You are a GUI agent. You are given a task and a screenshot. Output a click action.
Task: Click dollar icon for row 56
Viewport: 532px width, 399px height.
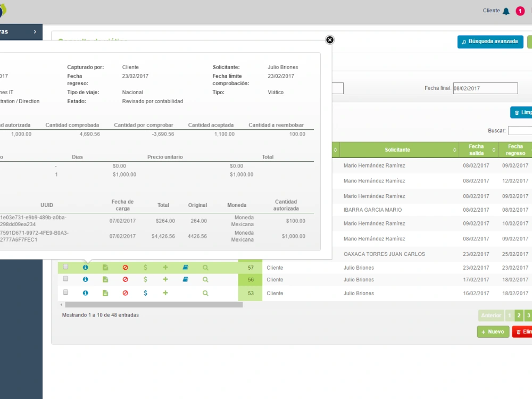pyautogui.click(x=145, y=279)
